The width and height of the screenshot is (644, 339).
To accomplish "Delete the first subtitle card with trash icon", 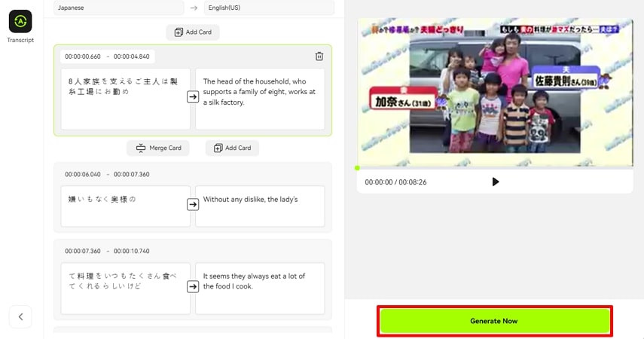I will (x=319, y=56).
